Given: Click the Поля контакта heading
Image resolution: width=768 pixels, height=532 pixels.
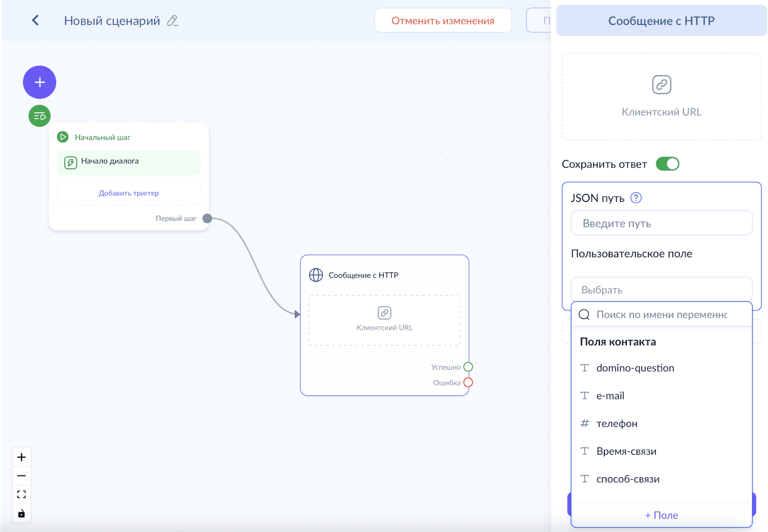Looking at the screenshot, I should (618, 342).
